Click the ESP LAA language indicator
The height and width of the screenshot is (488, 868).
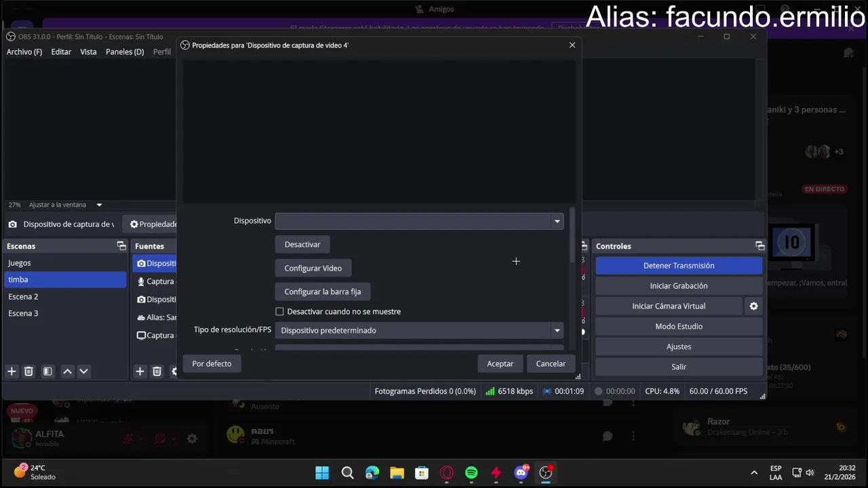[776, 472]
